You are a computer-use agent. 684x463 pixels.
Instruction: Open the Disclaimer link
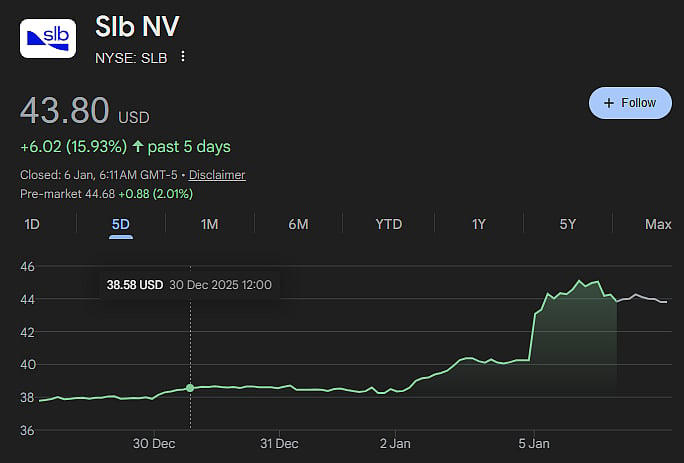[x=217, y=175]
